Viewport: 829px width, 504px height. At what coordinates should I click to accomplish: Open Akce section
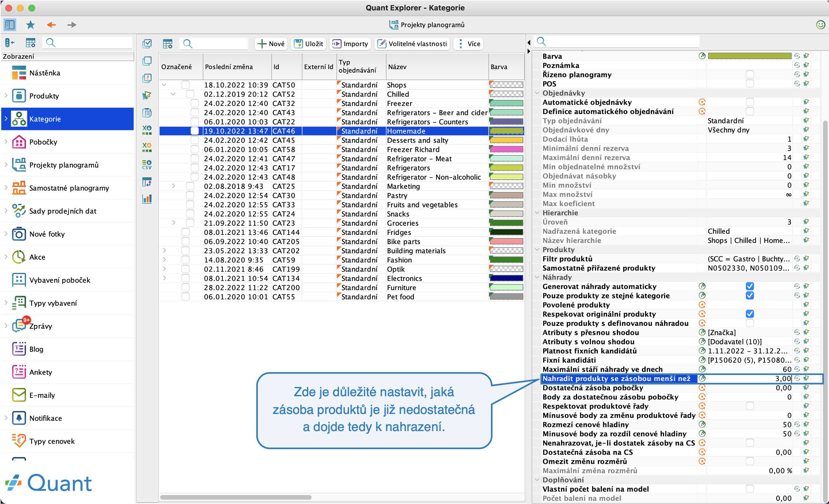pos(67,257)
